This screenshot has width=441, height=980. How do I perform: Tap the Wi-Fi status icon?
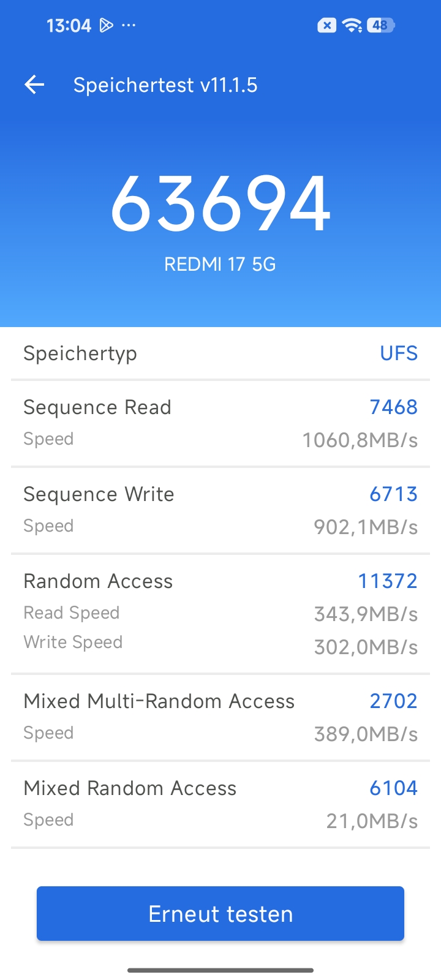352,25
